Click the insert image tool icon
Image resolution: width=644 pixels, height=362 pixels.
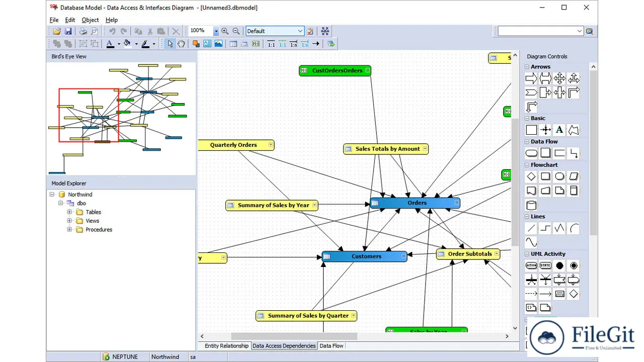[218, 44]
